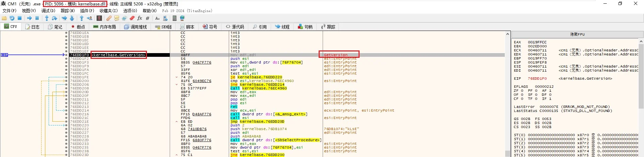The width and height of the screenshot is (644, 157).
Task: Show labels with the tag icon
Action: [124, 18]
